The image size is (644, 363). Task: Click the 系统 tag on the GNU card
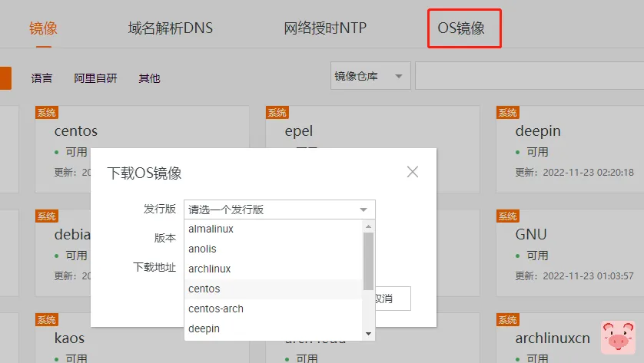[508, 216]
